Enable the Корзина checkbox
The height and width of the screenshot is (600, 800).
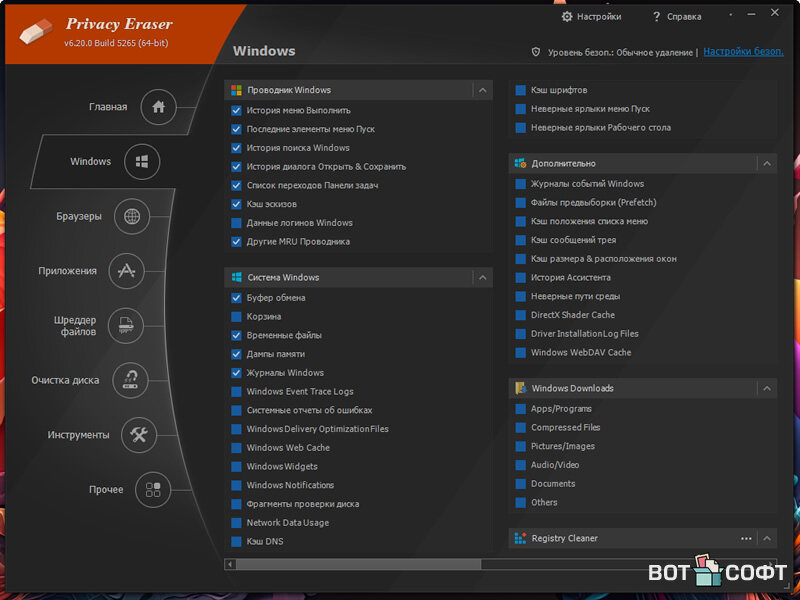[x=237, y=317]
